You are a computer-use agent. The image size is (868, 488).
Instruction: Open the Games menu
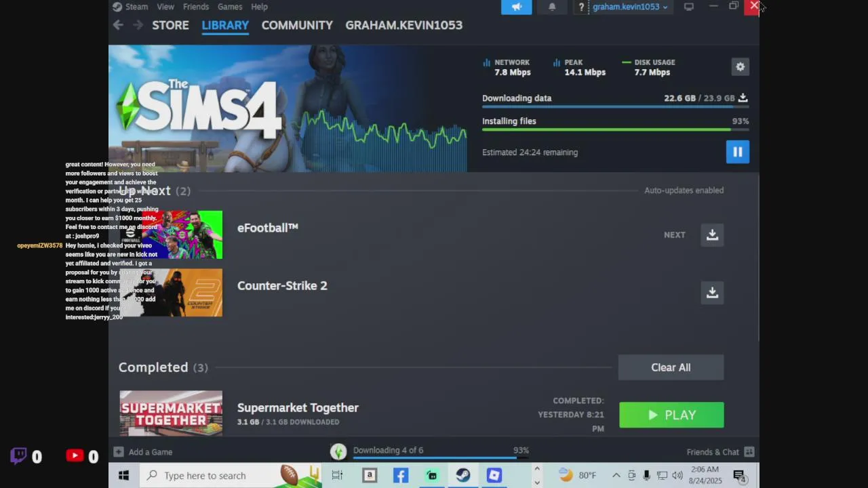coord(230,7)
